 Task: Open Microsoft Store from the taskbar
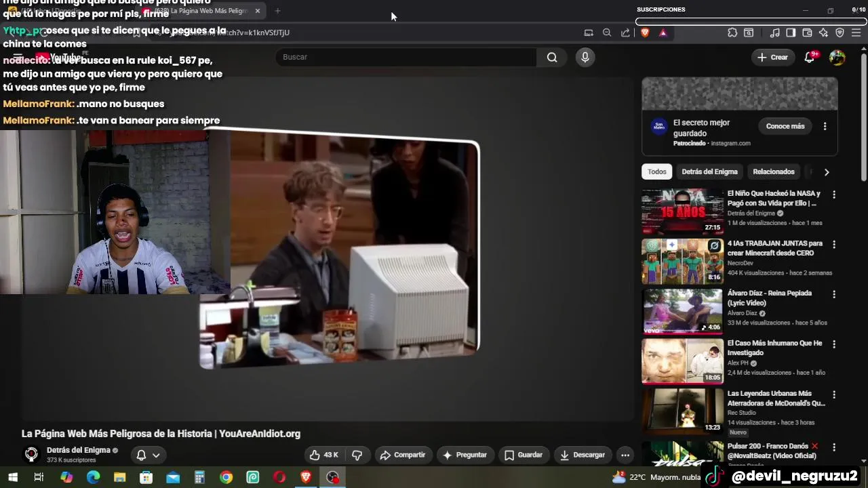[x=146, y=477]
